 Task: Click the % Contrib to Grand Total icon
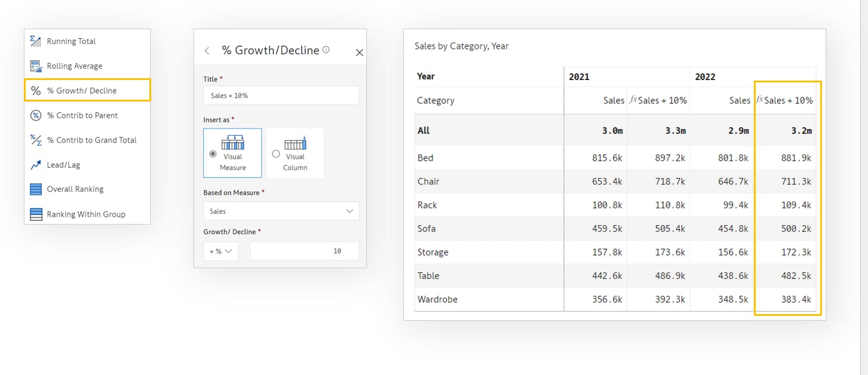point(36,140)
